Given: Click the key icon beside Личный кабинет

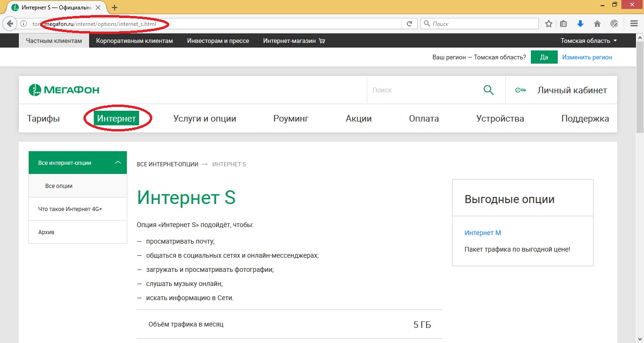Looking at the screenshot, I should [x=520, y=90].
